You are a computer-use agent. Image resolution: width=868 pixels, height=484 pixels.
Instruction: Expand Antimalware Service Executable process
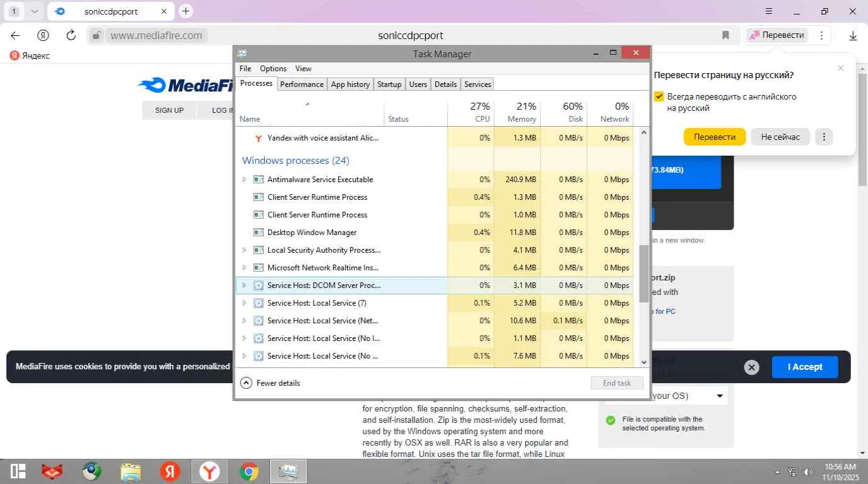tap(244, 180)
